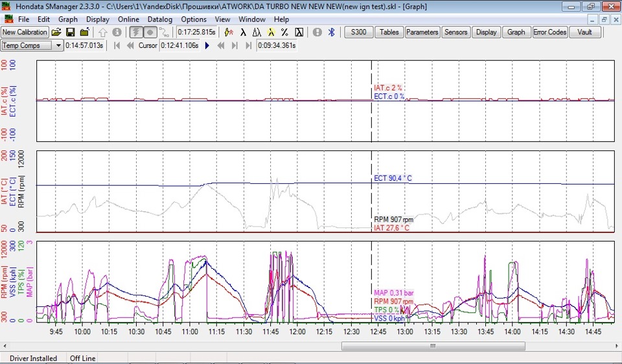622x364 pixels.
Task: Click the scrollbar right arrow
Action: tap(617, 346)
